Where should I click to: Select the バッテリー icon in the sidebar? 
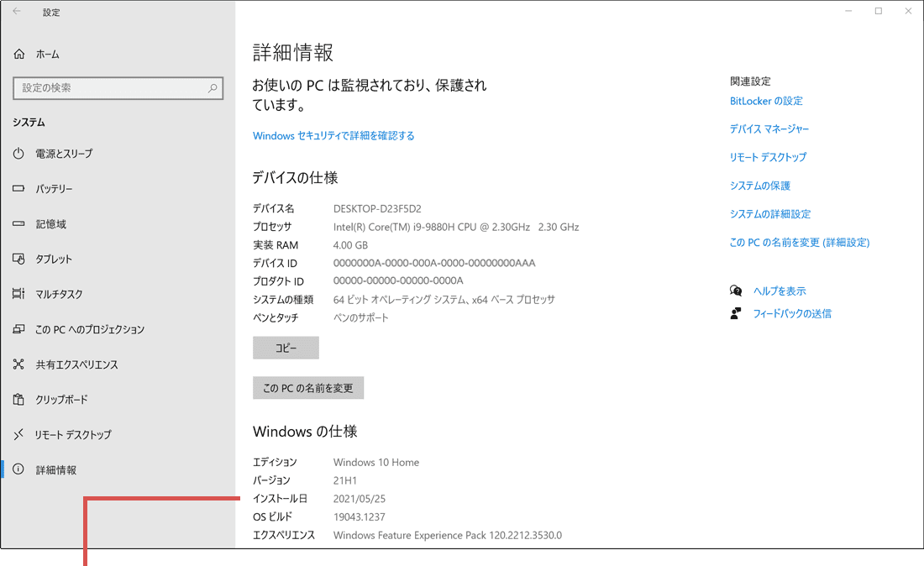(18, 188)
